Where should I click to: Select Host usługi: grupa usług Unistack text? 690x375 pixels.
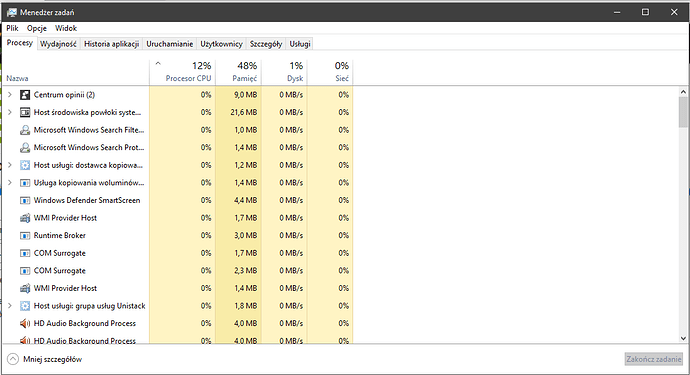coord(89,306)
